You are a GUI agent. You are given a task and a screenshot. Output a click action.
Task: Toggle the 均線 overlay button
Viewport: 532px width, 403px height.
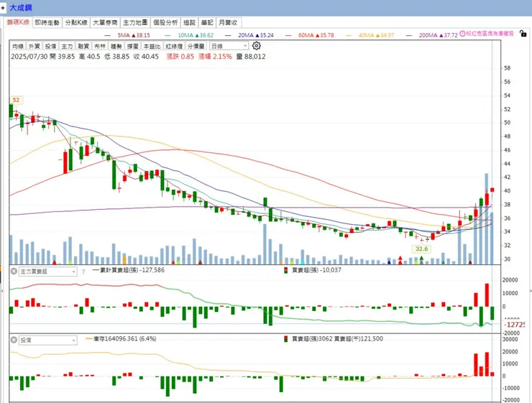(x=18, y=46)
